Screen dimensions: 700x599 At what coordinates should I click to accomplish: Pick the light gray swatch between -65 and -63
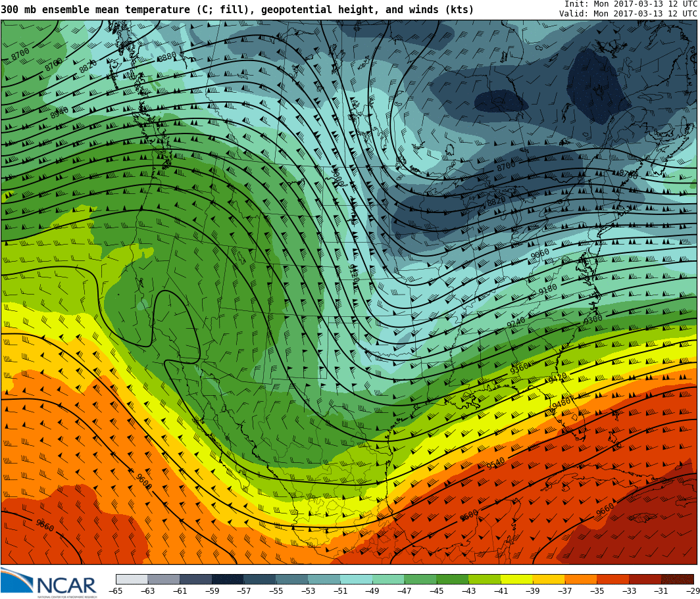(132, 579)
